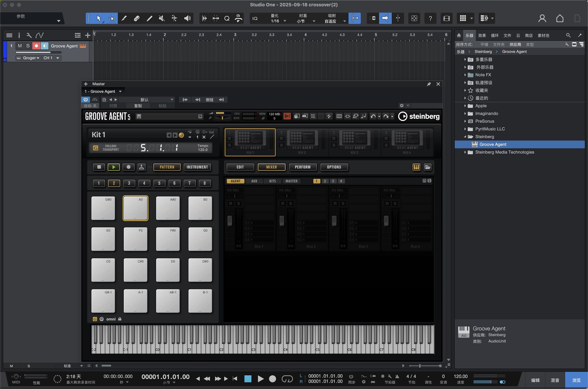
Task: Switch to the 效果 browser tab
Action: click(x=482, y=36)
